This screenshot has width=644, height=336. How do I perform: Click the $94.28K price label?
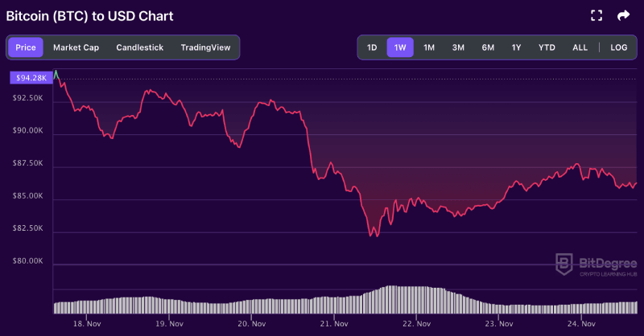coord(31,77)
